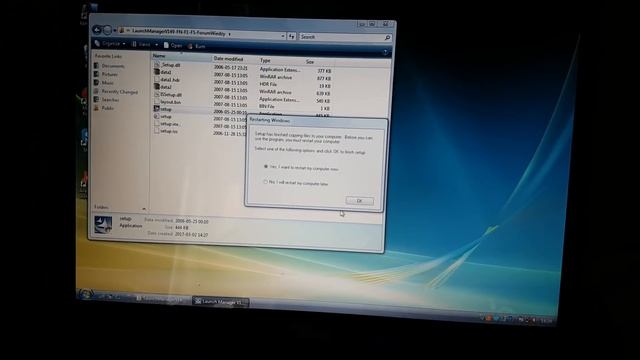This screenshot has height=360, width=640.
Task: Click the BIN File type cell
Action: point(267,106)
